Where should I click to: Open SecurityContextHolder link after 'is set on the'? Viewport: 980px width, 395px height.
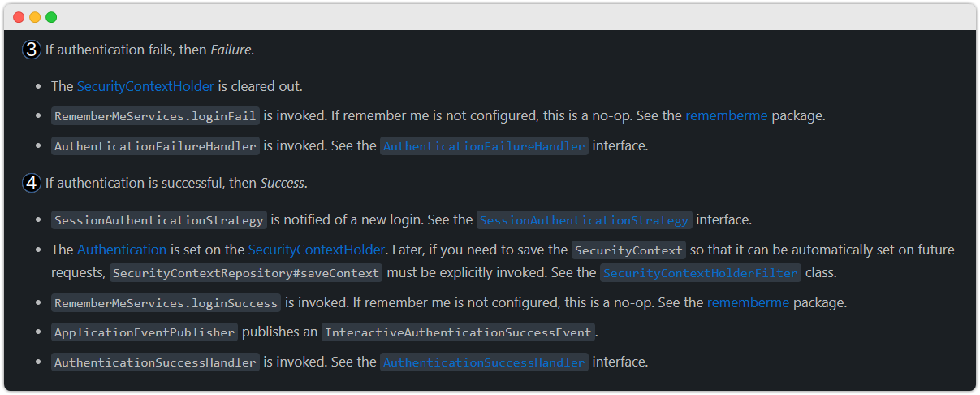pyautogui.click(x=316, y=250)
